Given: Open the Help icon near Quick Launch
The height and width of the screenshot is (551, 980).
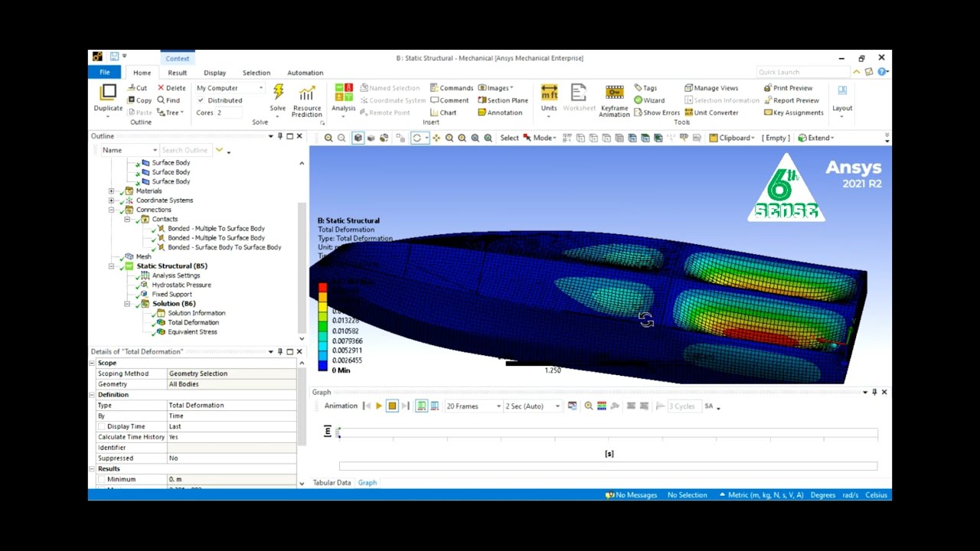Looking at the screenshot, I should [882, 72].
